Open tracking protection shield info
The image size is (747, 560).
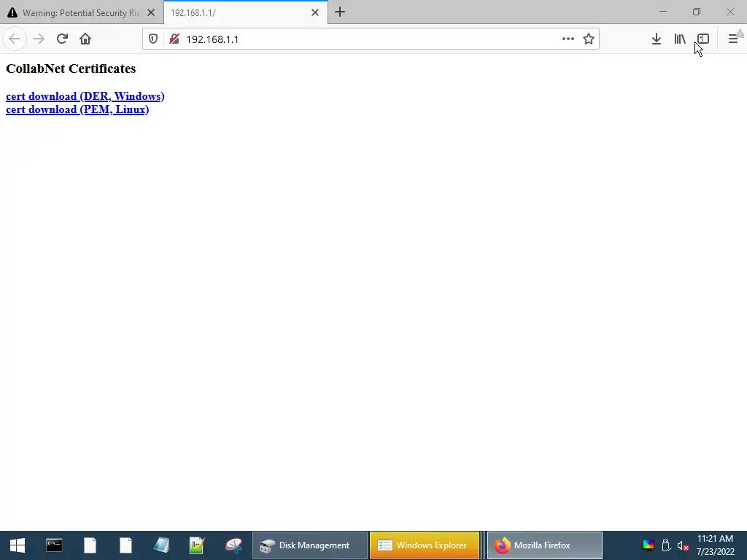pos(153,39)
